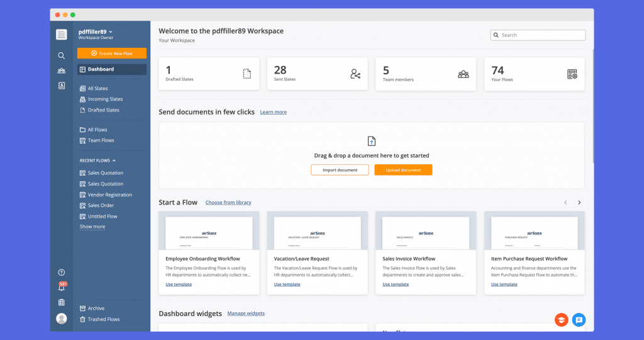The width and height of the screenshot is (644, 340).
Task: Click the Employee Onboarding template thumbnail
Action: coord(209,230)
